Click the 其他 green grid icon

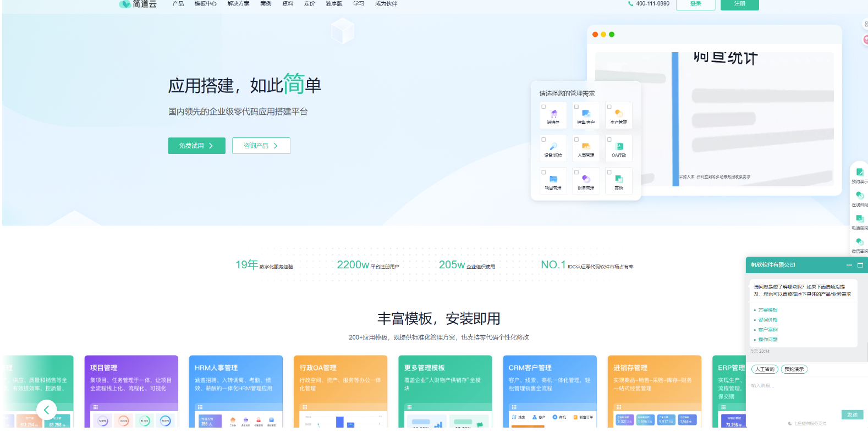coord(619,179)
